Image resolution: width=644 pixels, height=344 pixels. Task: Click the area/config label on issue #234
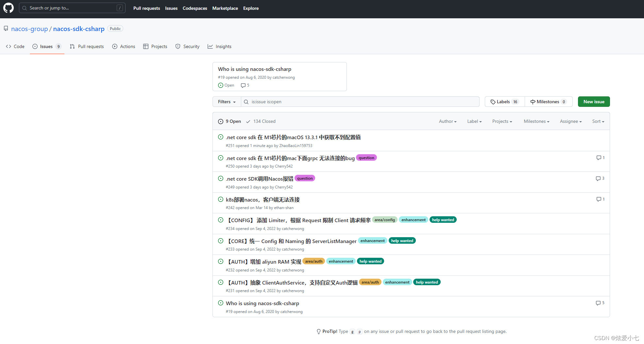(x=385, y=220)
